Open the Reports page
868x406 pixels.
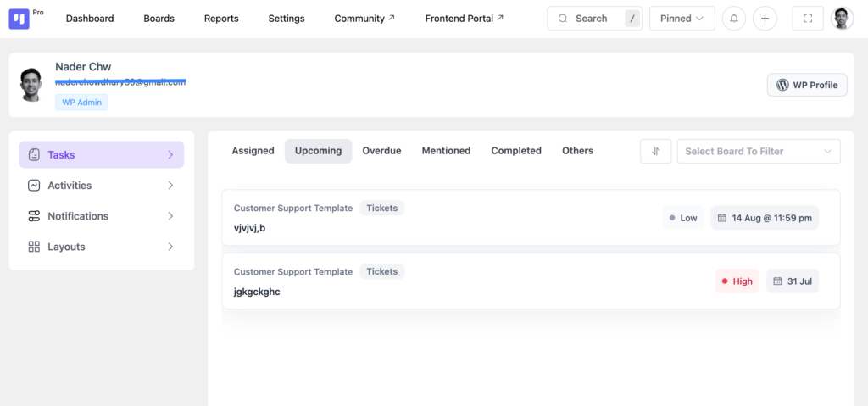click(221, 19)
